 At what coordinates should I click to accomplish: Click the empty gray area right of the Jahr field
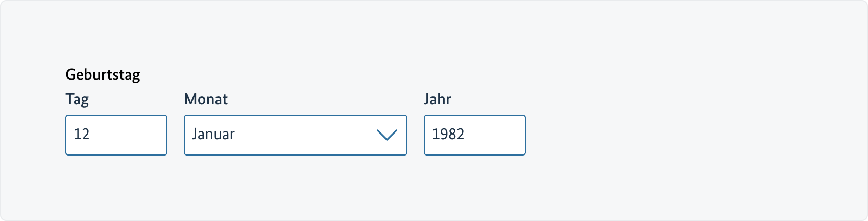664,135
